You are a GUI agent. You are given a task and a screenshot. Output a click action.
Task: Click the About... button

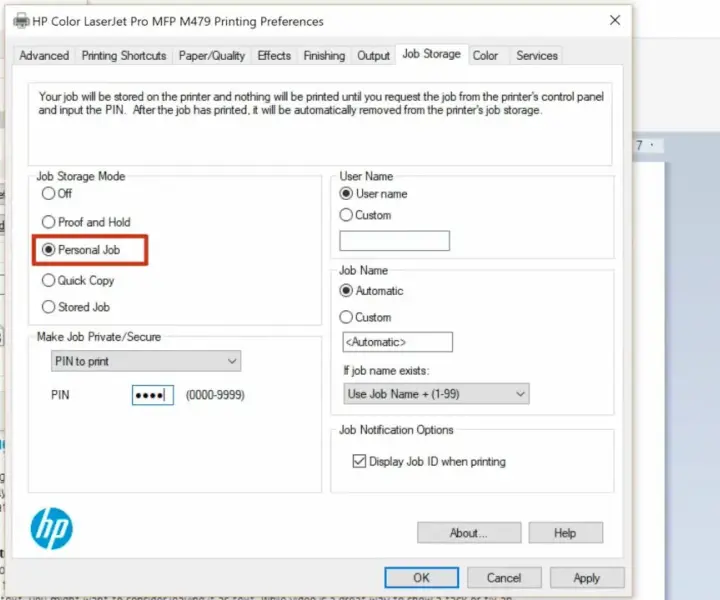[x=469, y=533]
